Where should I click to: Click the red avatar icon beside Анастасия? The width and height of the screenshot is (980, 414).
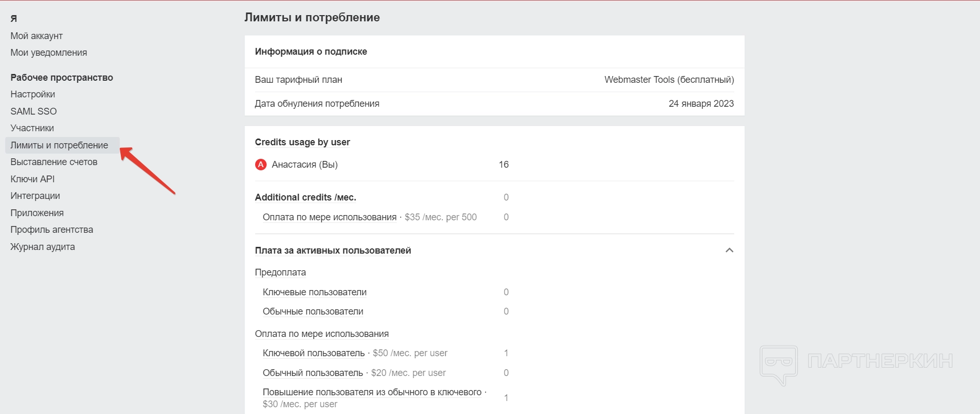pyautogui.click(x=260, y=165)
